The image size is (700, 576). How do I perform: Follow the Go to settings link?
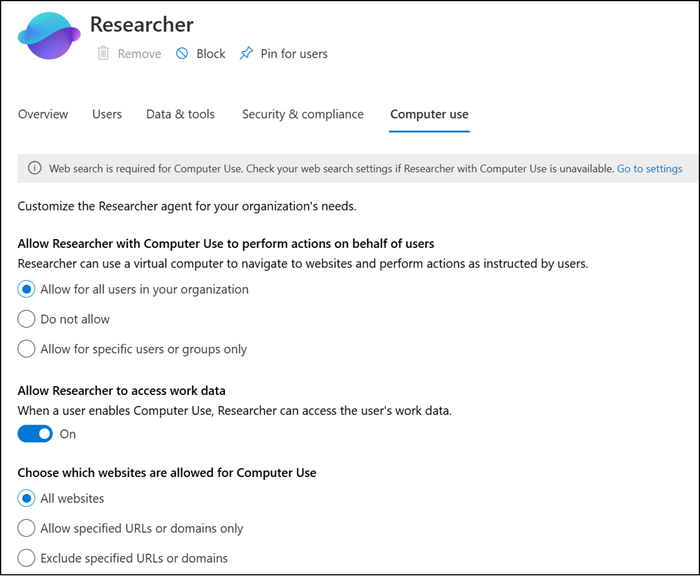pyautogui.click(x=650, y=168)
